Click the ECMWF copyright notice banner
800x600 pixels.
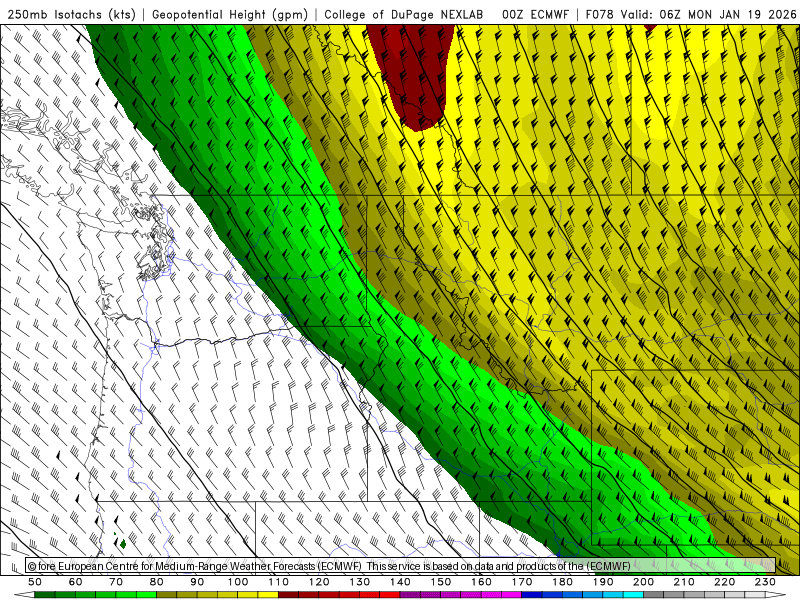point(401,566)
